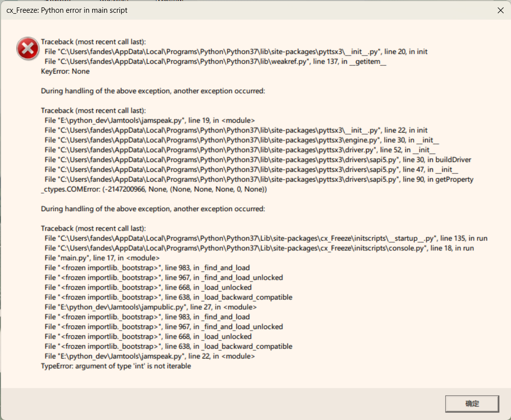
Task: Click the _ctypes.COMError message line
Action: click(155, 189)
